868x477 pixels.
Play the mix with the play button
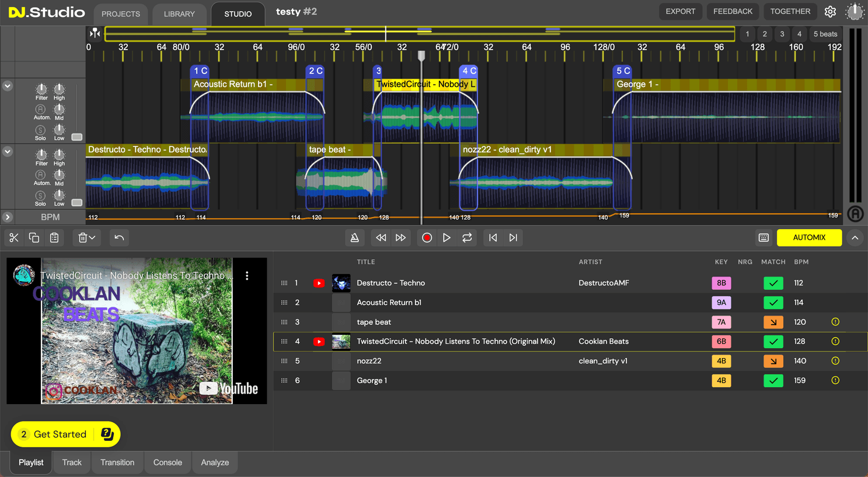(447, 237)
